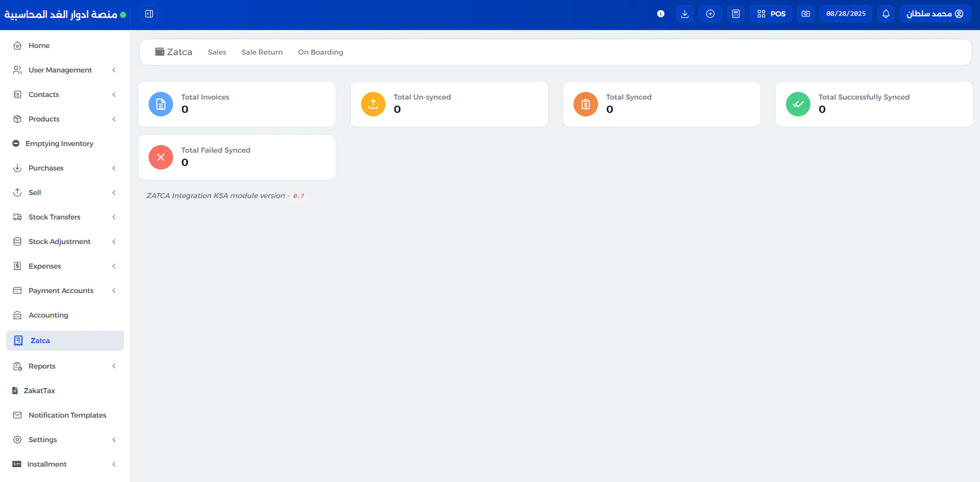Click module version number 0.7
Screen dimensions: 980x482
coord(299,196)
